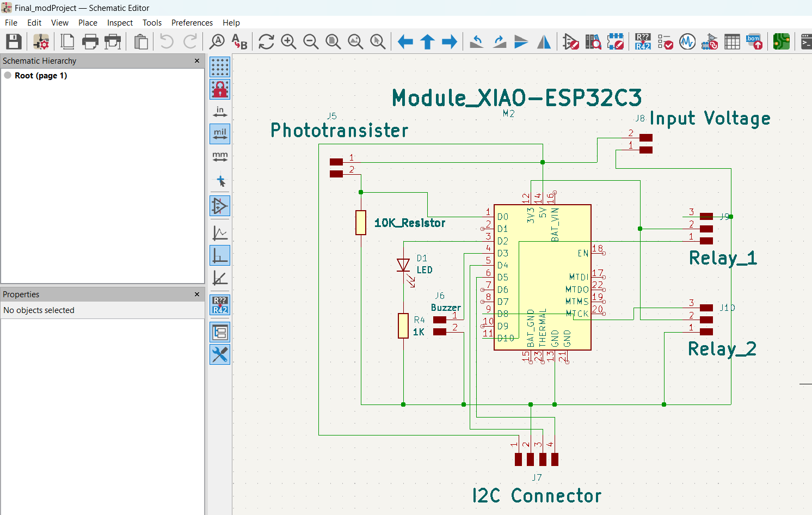
Task: Open the SPICE simulator
Action: tap(687, 41)
